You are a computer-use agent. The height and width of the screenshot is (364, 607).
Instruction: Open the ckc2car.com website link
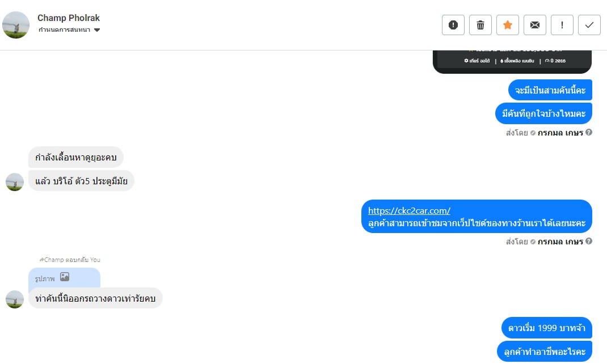409,210
